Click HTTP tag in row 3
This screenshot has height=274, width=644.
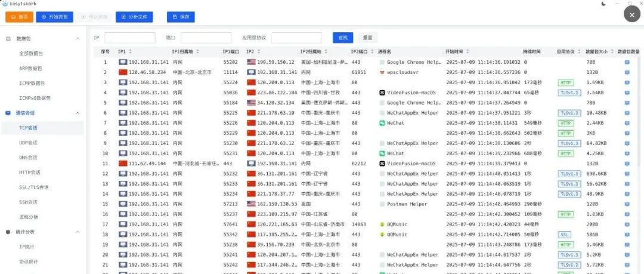click(565, 83)
